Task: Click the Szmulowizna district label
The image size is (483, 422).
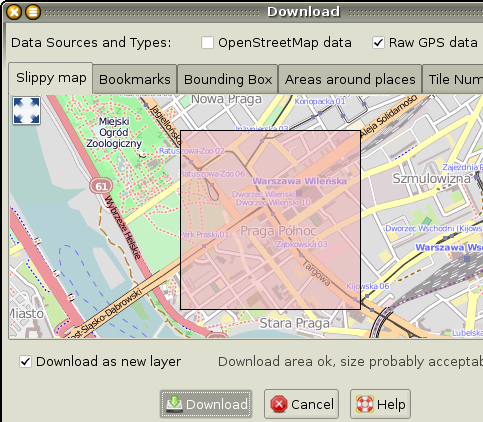Action: pyautogui.click(x=431, y=178)
